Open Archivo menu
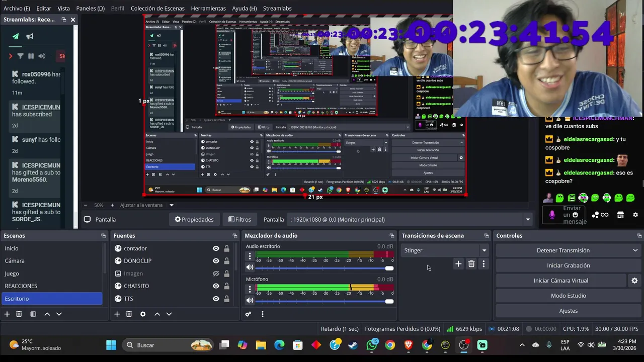The height and width of the screenshot is (362, 644). 17,9
